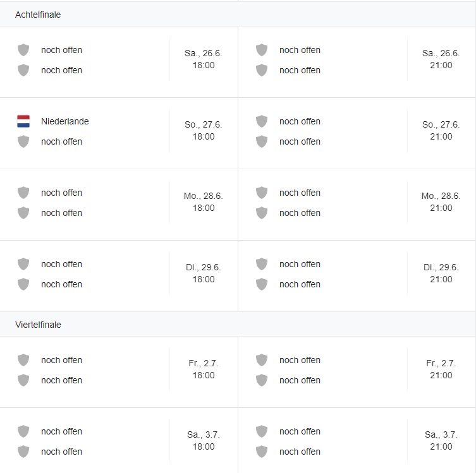Click top shield icon in Mo., 28.6. 18:00 match
This screenshot has height=473, width=476.
click(x=23, y=193)
